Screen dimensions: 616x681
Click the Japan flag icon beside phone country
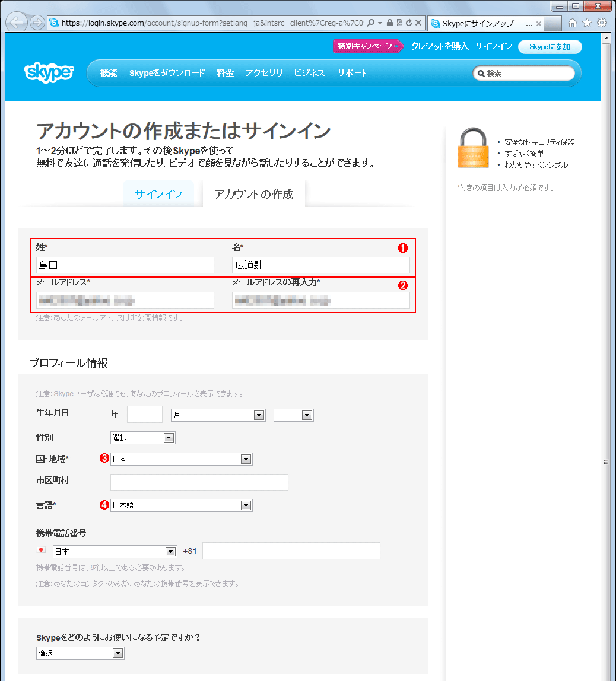pos(42,550)
